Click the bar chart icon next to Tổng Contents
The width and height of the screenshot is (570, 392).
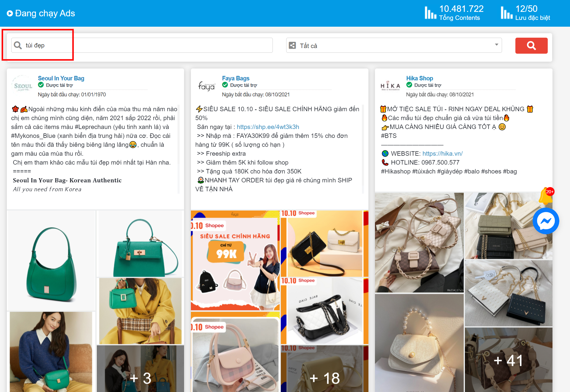(430, 13)
